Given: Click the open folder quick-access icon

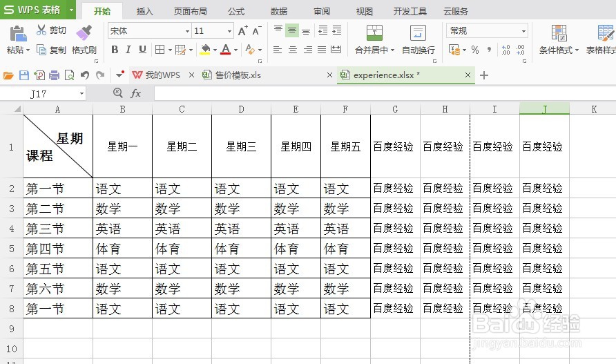Looking at the screenshot, I should coord(9,75).
